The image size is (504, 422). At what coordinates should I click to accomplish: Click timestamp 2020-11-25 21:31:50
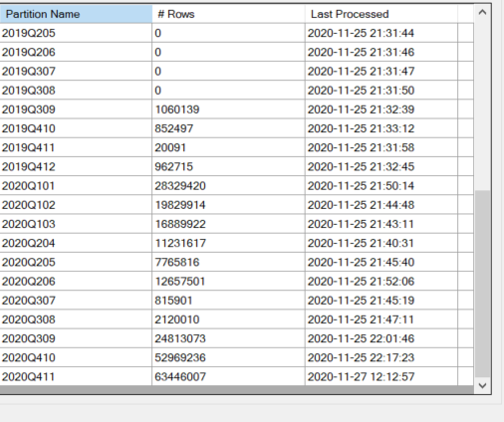(x=361, y=91)
